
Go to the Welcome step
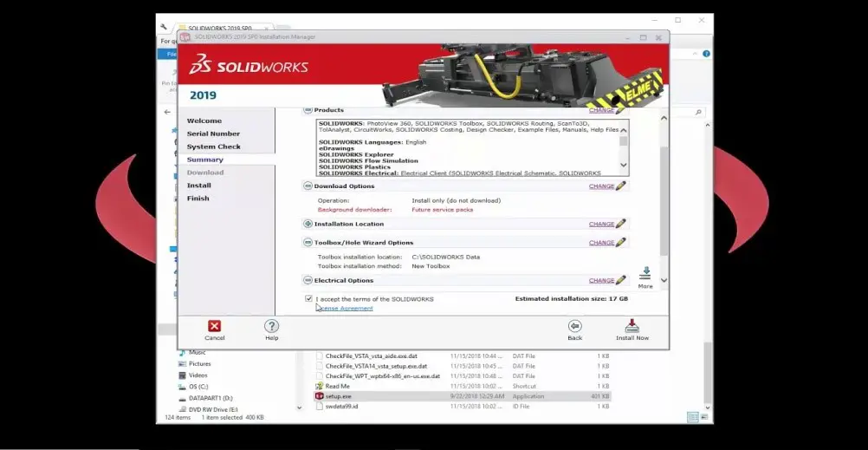(204, 121)
